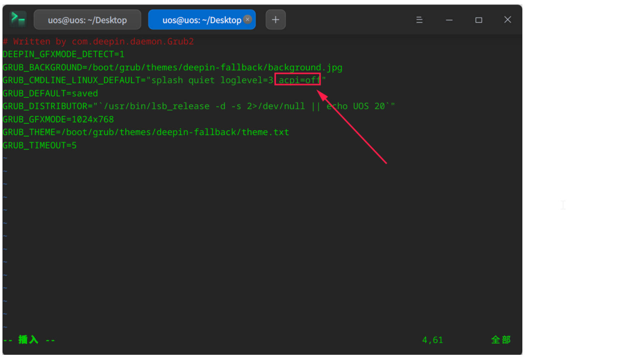Screen dimensions: 634x364
Task: Switch to the first uos@uos: ~/Desktop tab
Action: [x=87, y=20]
